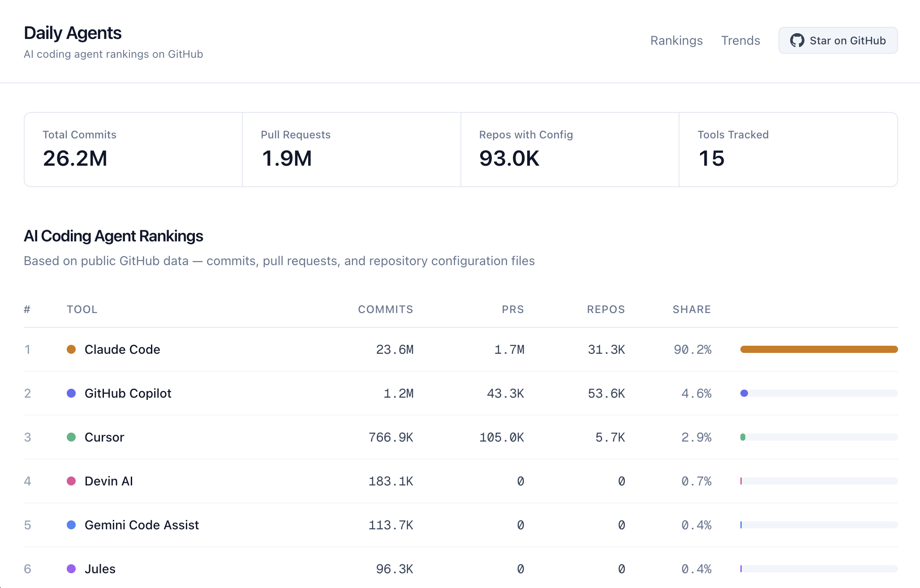Viewport: 920px width, 588px height.
Task: Click the GitHub octocat icon
Action: pos(797,40)
